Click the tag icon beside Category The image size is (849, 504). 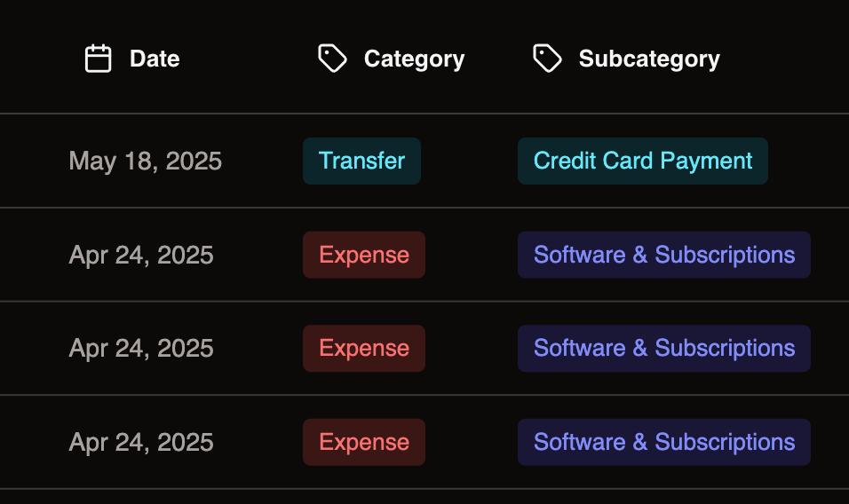pyautogui.click(x=332, y=59)
